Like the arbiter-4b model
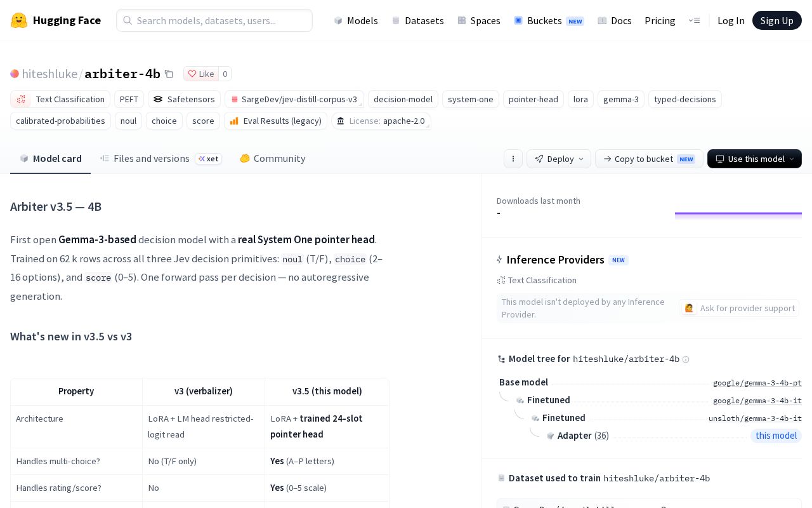Viewport: 812px width, 508px height. click(201, 74)
